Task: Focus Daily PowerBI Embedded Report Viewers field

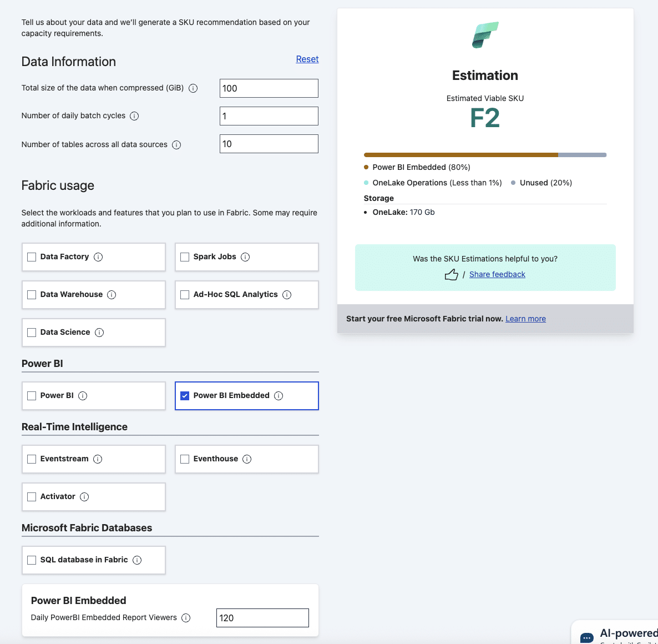Action: (262, 618)
